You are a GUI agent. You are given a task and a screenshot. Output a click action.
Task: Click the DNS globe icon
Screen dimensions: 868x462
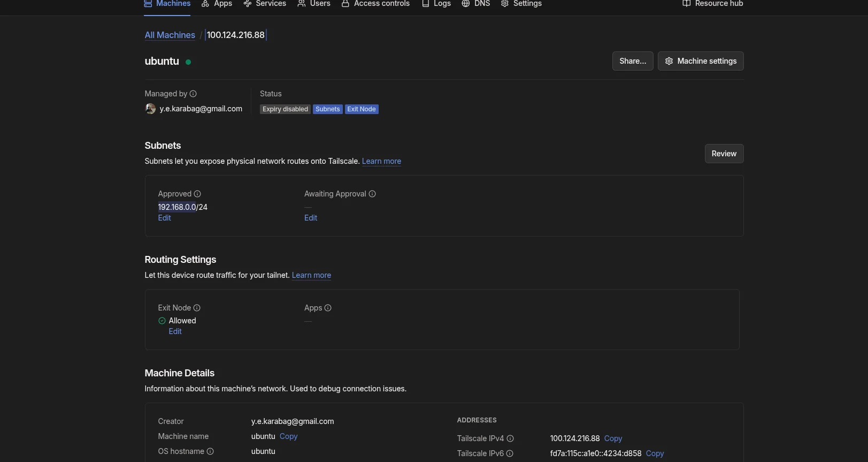(x=466, y=4)
